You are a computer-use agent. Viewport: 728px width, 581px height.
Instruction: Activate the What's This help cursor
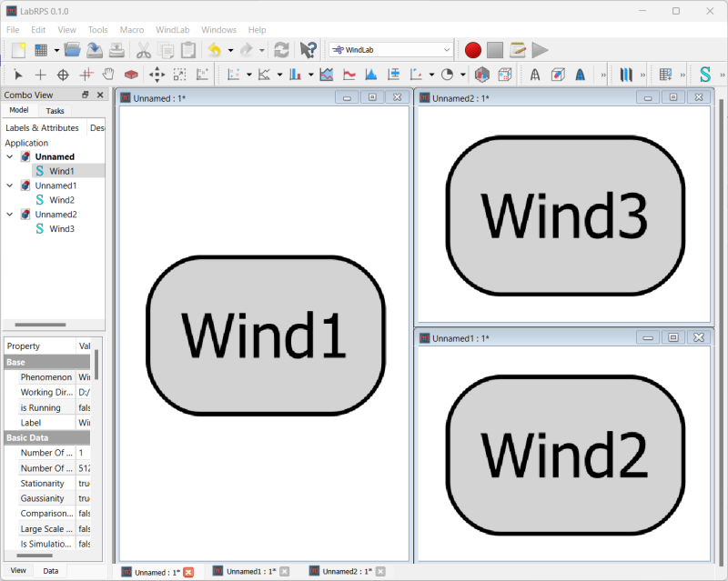tap(308, 50)
